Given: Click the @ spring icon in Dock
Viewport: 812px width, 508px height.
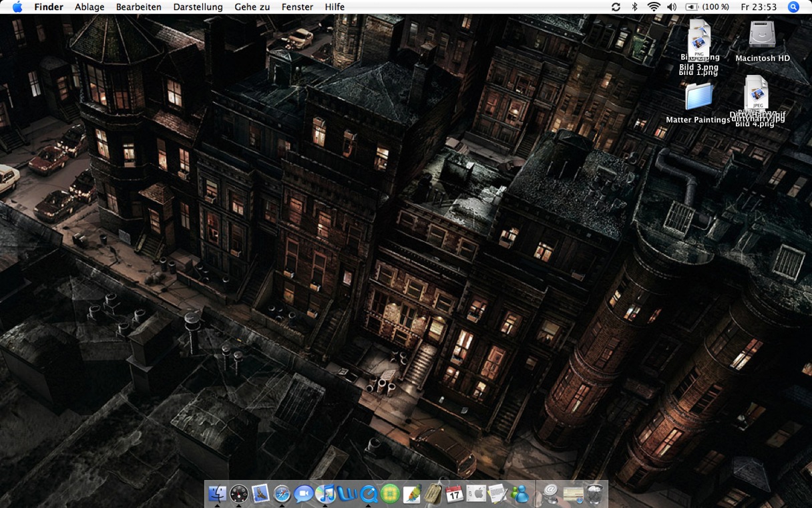Looking at the screenshot, I should [552, 493].
